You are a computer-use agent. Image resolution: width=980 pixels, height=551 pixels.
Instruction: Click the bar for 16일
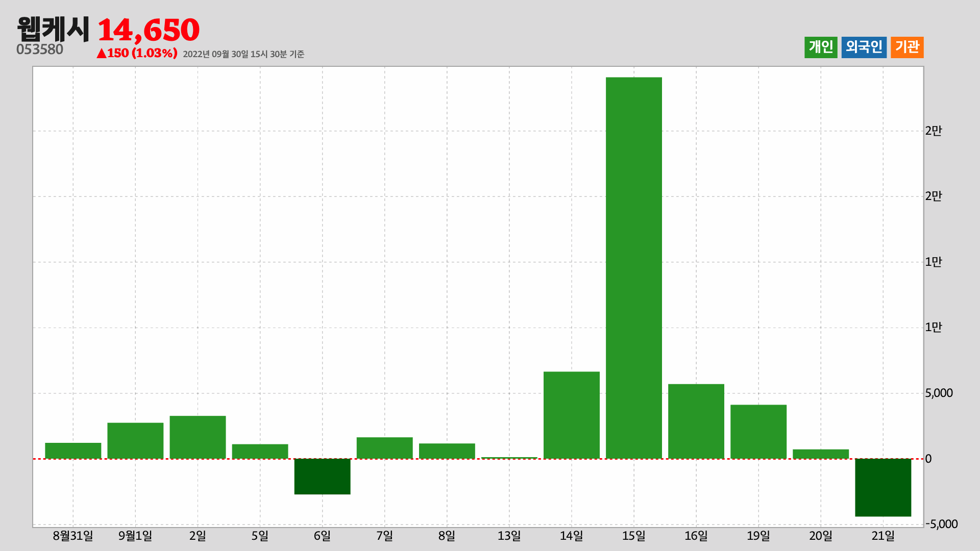[x=696, y=421]
